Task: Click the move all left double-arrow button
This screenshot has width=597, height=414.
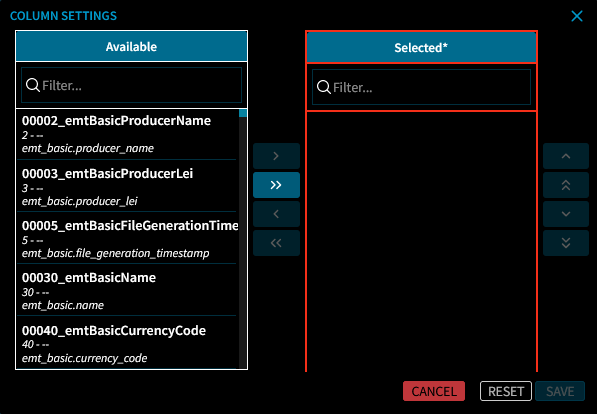Action: (276, 243)
